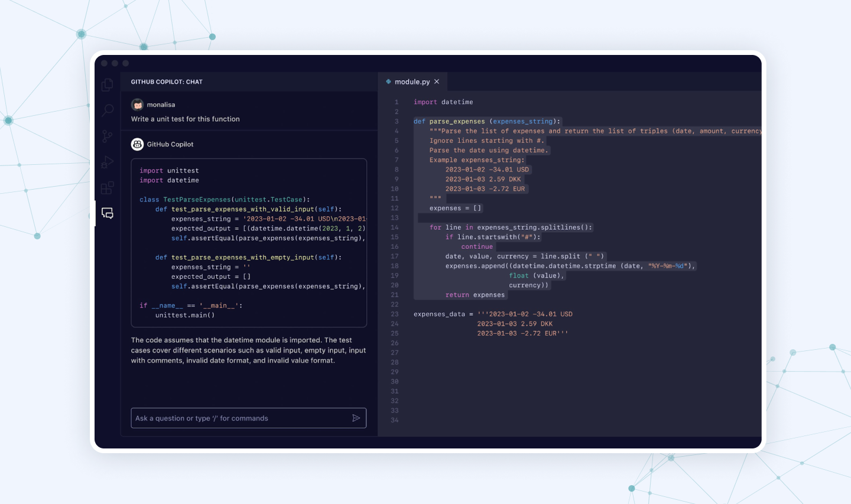Click 'import datetime' on editor line 1
851x504 pixels.
[x=443, y=102]
